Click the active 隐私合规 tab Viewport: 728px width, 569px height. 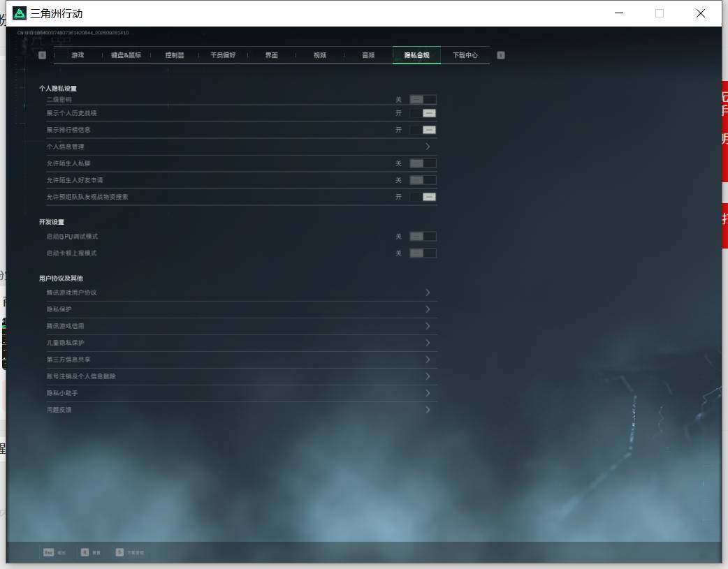[x=416, y=55]
